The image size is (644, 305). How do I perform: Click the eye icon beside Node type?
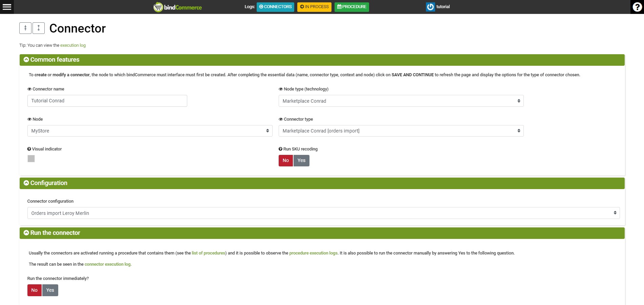pyautogui.click(x=281, y=89)
